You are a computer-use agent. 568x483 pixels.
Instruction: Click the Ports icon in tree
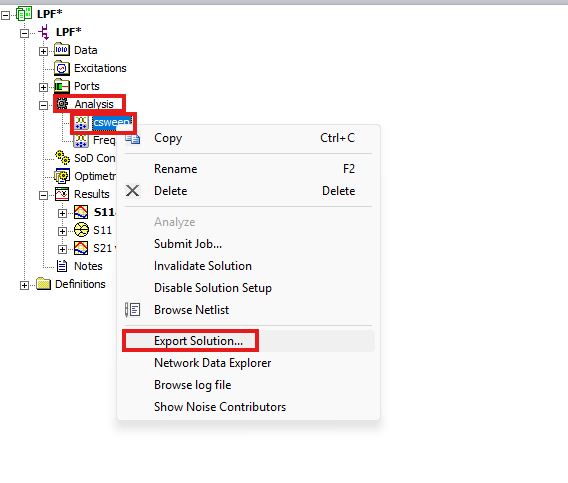[62, 86]
